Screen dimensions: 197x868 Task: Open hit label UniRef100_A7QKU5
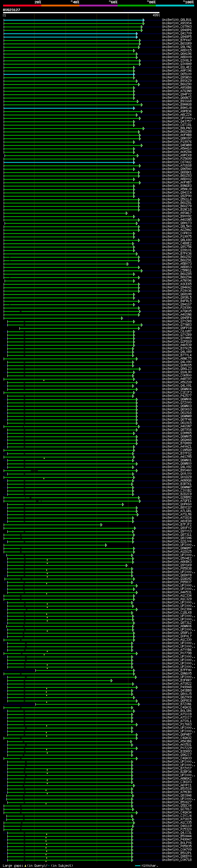click(177, 311)
